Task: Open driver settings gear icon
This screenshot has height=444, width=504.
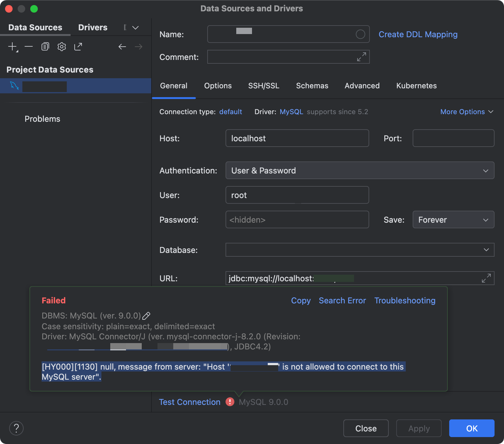Action: (62, 47)
